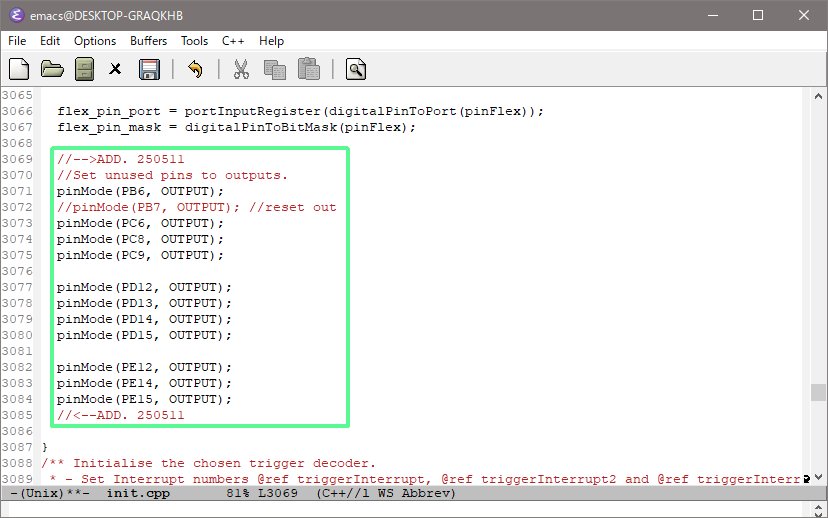Open the Options menu
The width and height of the screenshot is (828, 518).
coord(95,41)
